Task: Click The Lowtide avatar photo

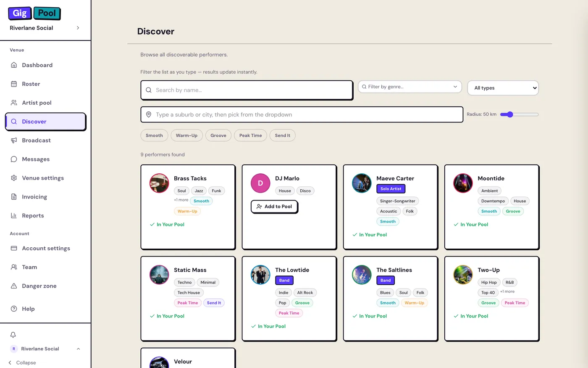Action: (260, 275)
